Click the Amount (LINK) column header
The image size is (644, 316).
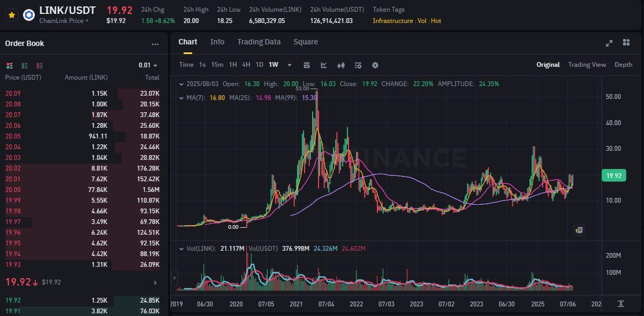point(86,78)
